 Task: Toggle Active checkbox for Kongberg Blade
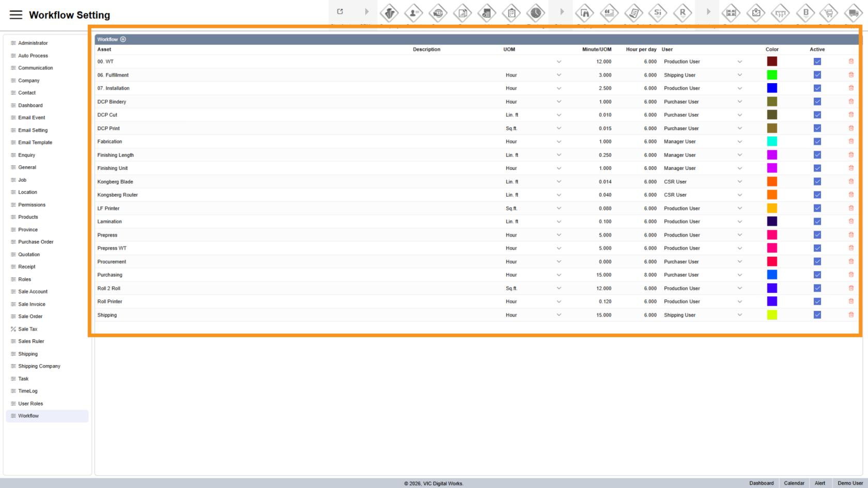pyautogui.click(x=817, y=182)
